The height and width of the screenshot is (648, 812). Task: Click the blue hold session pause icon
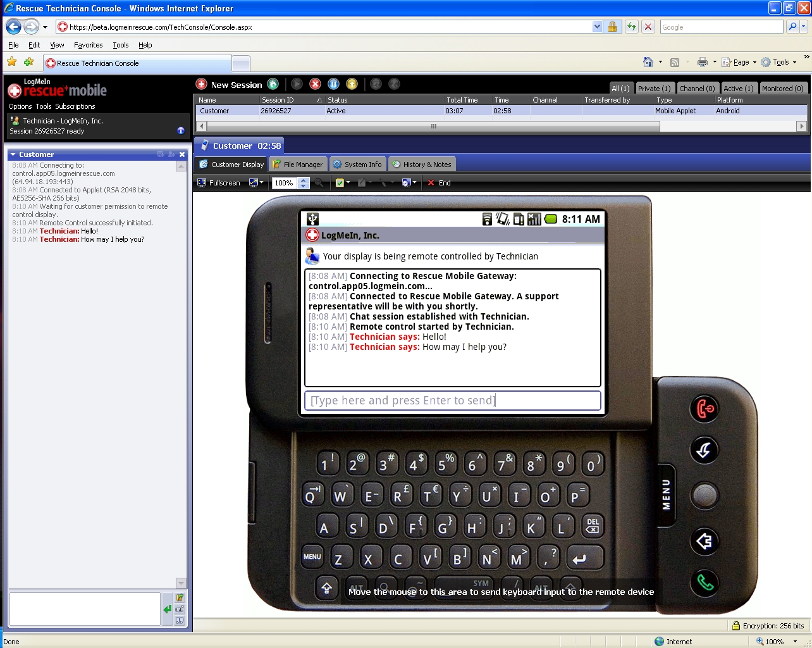point(333,84)
